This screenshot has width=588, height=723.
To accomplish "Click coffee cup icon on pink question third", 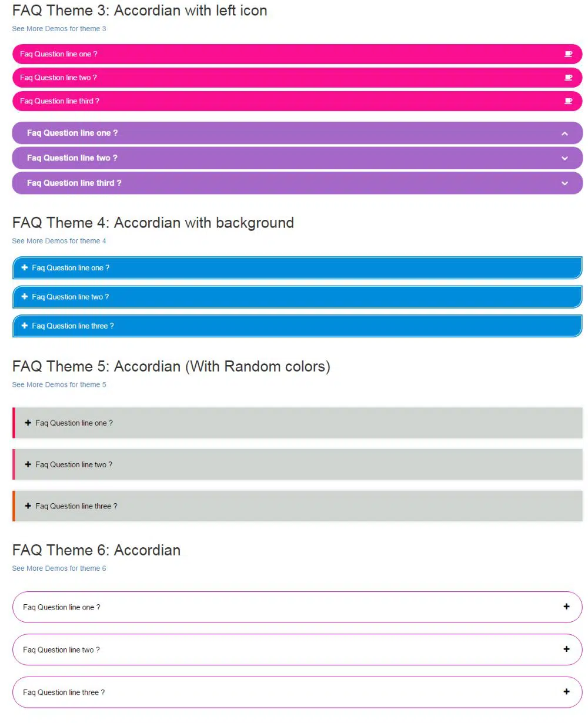I will point(568,101).
